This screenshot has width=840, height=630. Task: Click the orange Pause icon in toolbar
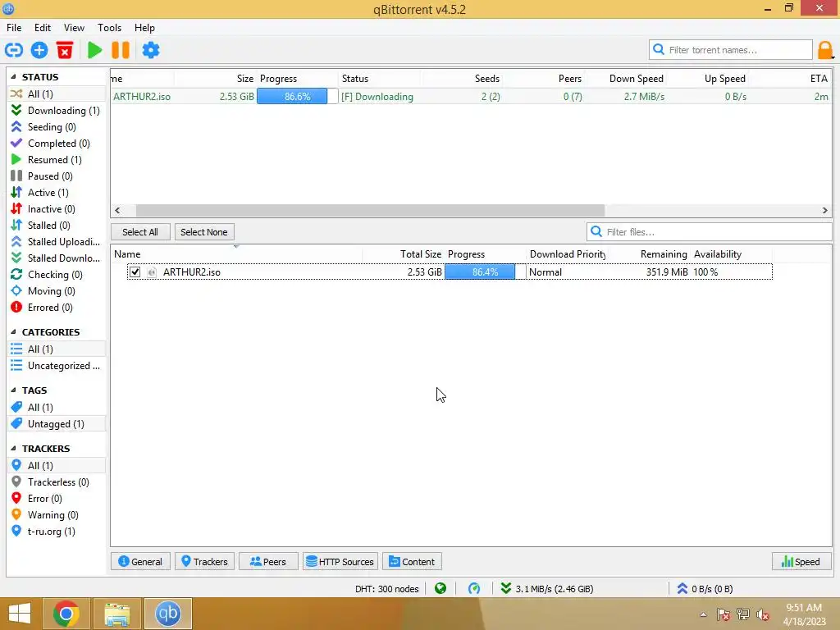point(121,50)
